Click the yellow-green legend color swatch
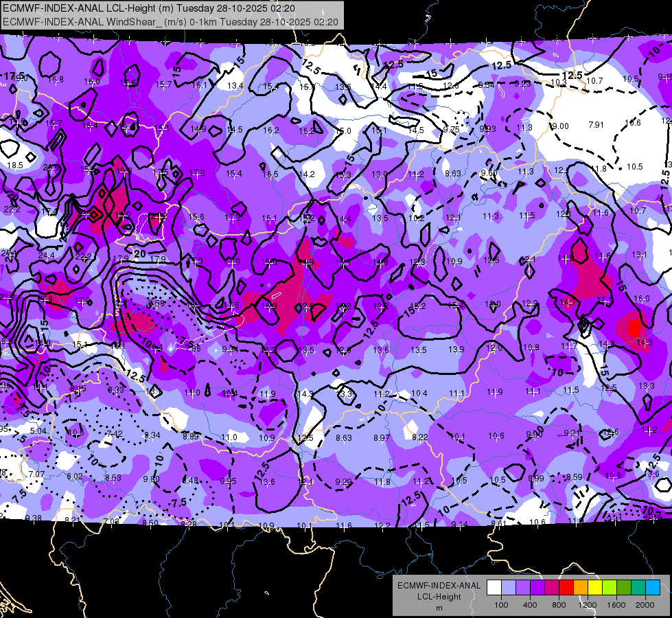Screen dimensions: 672x618 tap(610, 588)
